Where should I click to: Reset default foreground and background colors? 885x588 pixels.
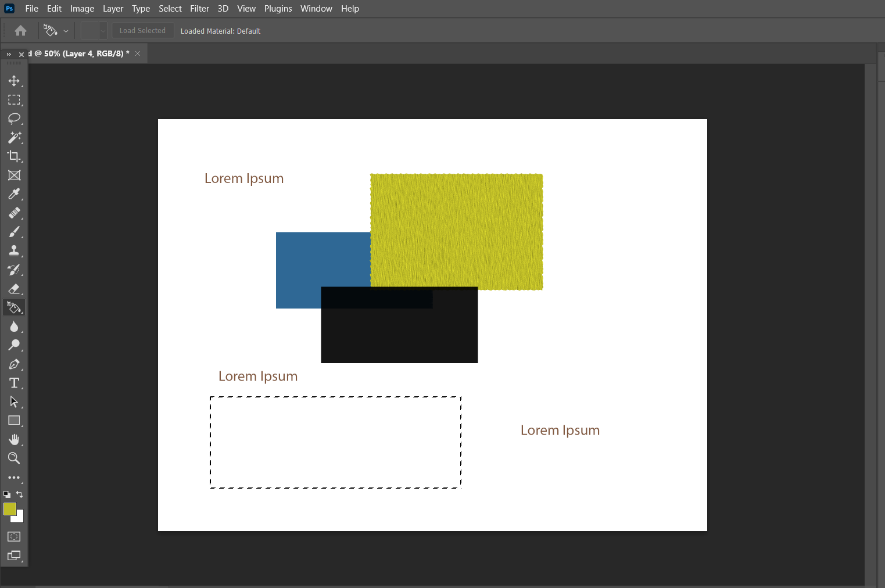click(6, 494)
